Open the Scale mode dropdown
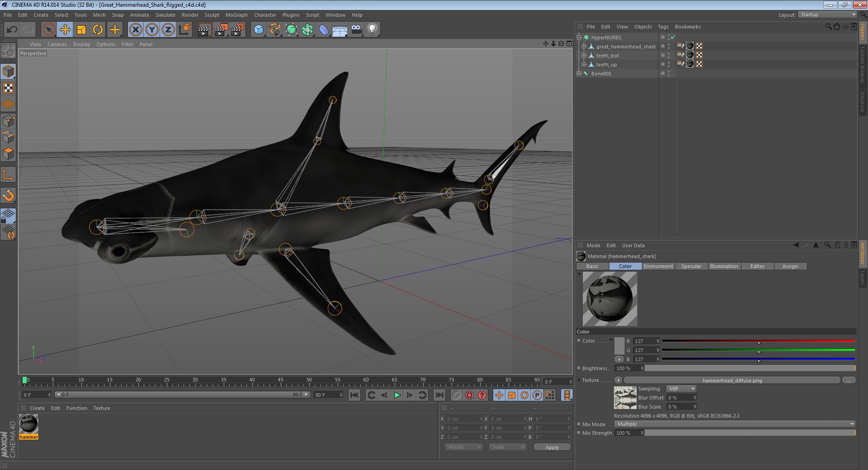The height and width of the screenshot is (470, 868). [508, 447]
